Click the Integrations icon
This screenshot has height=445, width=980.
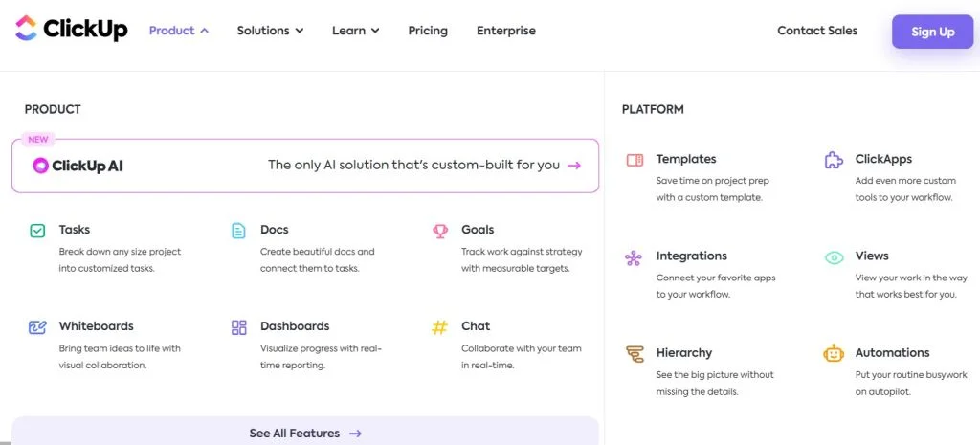point(634,257)
